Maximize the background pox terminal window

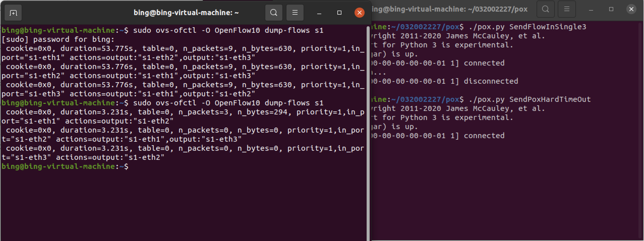click(611, 9)
